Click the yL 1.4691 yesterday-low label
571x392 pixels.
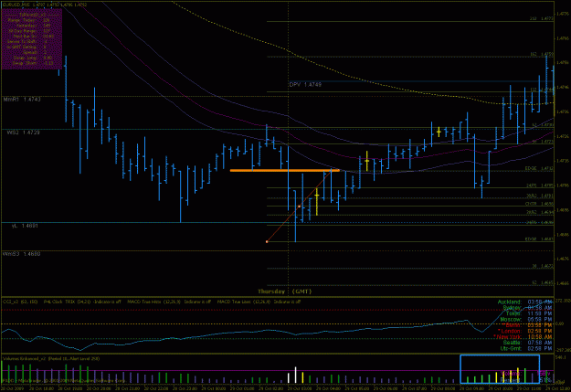tap(25, 226)
